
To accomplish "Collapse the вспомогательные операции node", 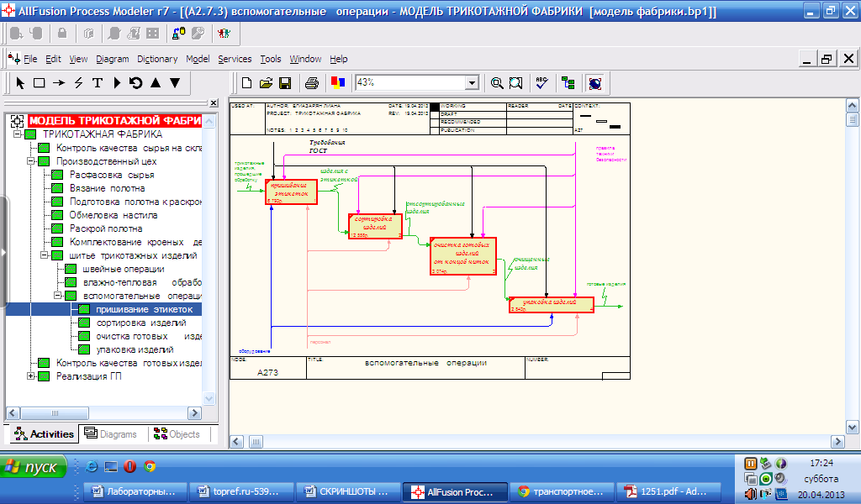I will pos(58,296).
